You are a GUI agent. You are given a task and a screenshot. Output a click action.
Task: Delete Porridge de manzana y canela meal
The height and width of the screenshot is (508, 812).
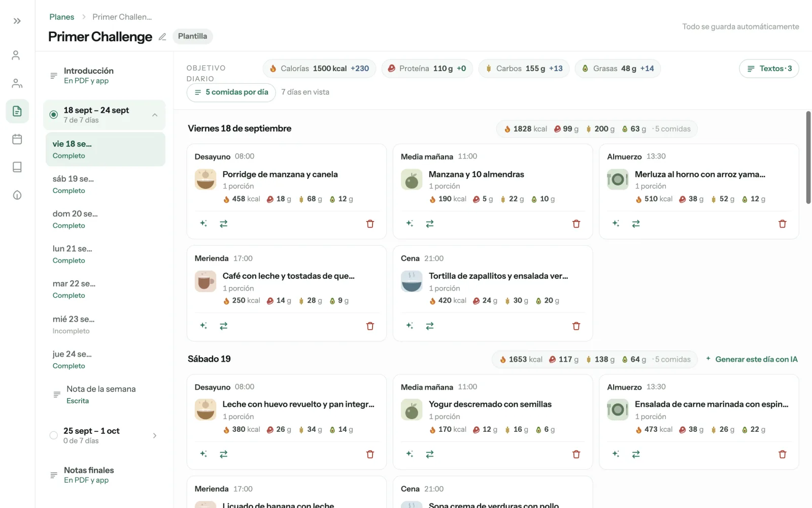[x=370, y=224]
